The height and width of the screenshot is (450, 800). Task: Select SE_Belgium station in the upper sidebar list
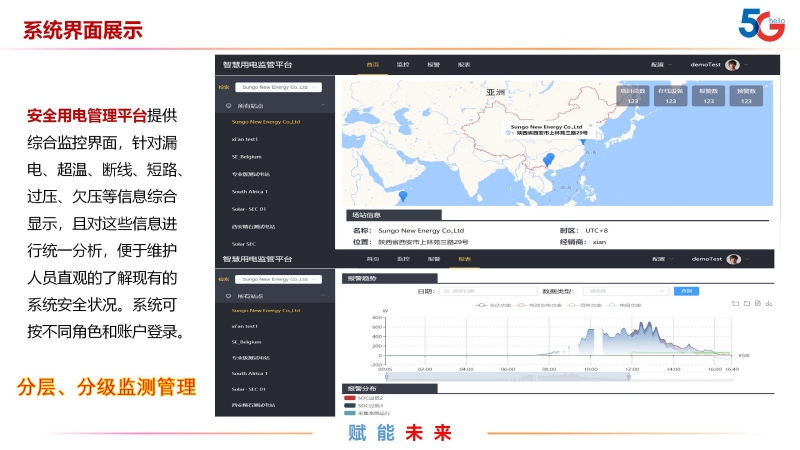pos(247,156)
